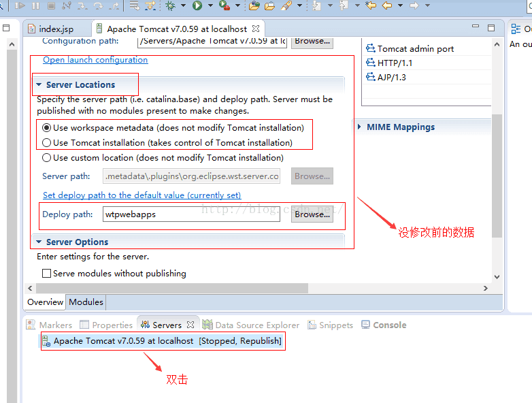Screen dimensions: 532x403
Task: Navigate Forward with right arrow icon
Action: [x=414, y=5]
